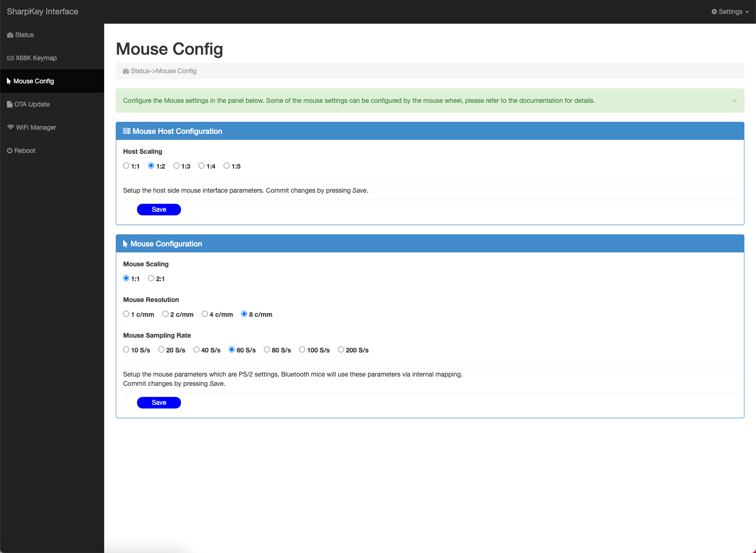The height and width of the screenshot is (553, 756).
Task: Click the Host Scaling label
Action: click(x=143, y=151)
